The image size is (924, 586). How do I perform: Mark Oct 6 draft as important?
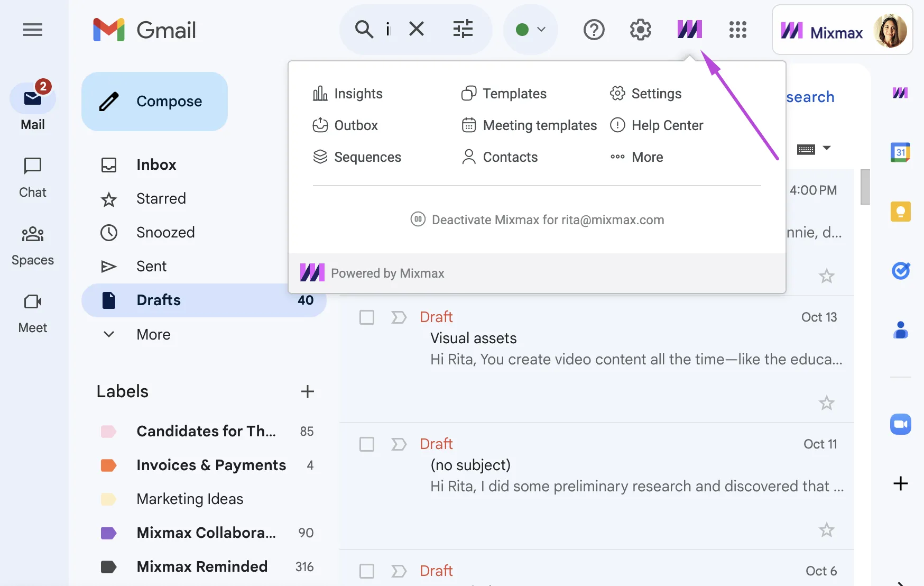coord(399,571)
